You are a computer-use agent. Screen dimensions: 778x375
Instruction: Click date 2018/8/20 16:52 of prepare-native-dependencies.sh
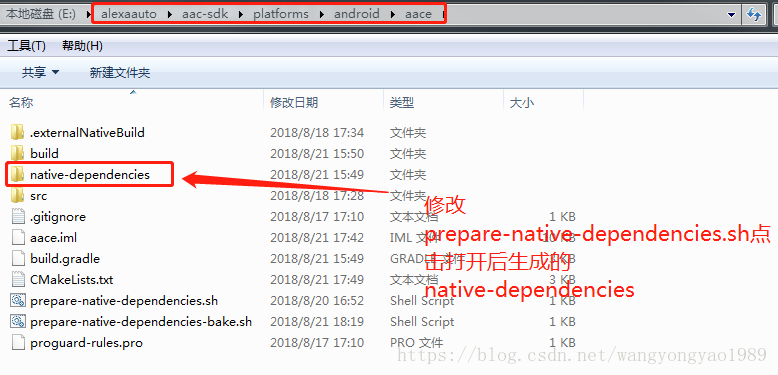click(317, 301)
